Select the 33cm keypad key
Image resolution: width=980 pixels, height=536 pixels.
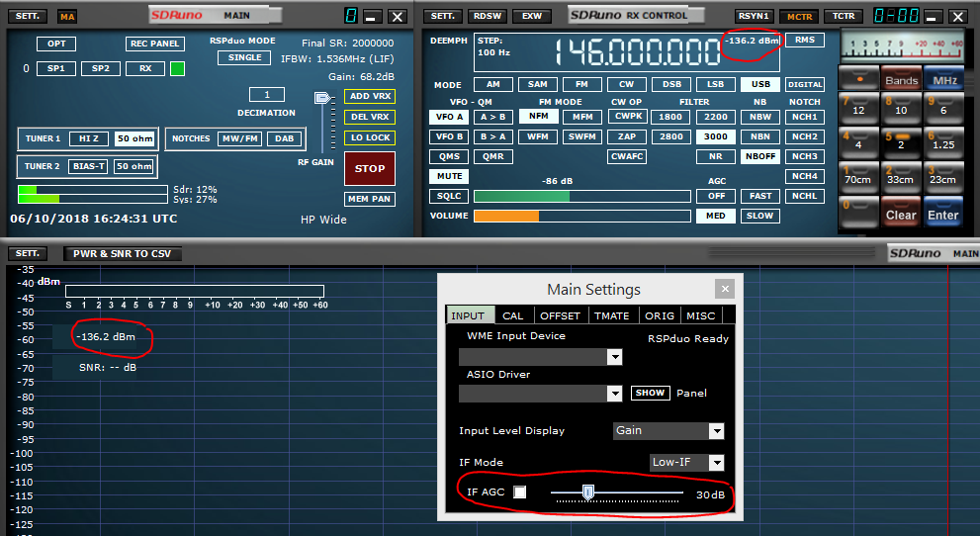click(901, 178)
